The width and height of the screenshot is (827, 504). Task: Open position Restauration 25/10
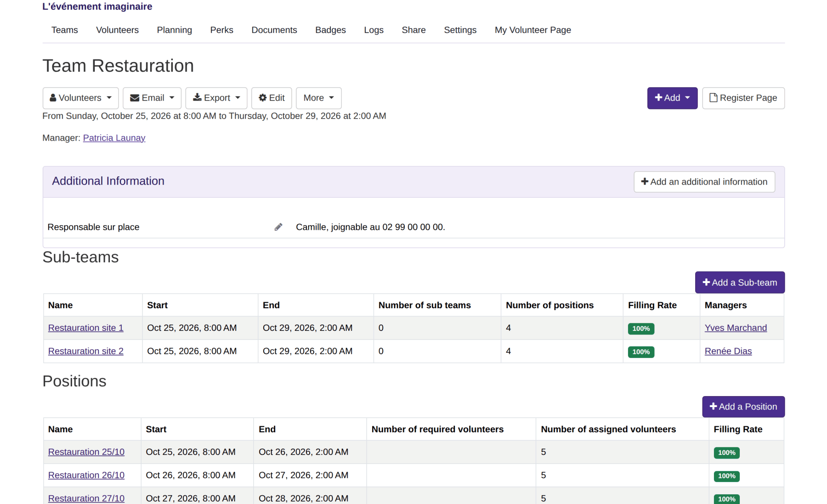click(86, 452)
